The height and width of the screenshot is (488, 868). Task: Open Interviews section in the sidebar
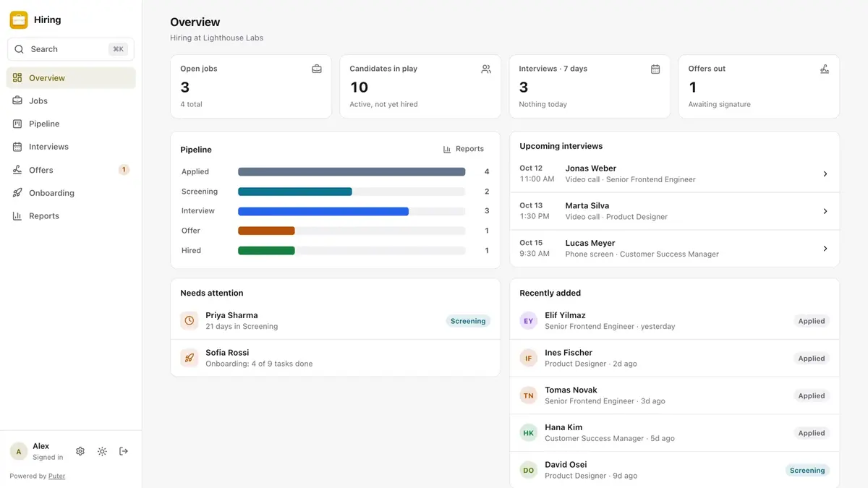click(71, 147)
